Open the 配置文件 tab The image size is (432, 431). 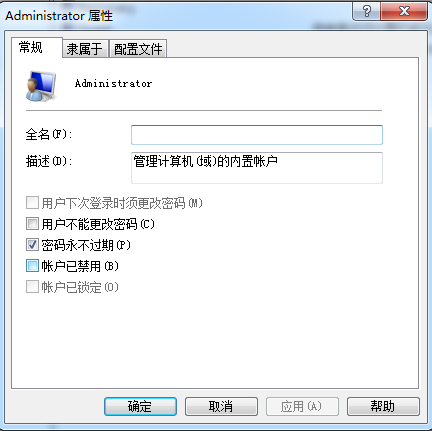click(138, 49)
